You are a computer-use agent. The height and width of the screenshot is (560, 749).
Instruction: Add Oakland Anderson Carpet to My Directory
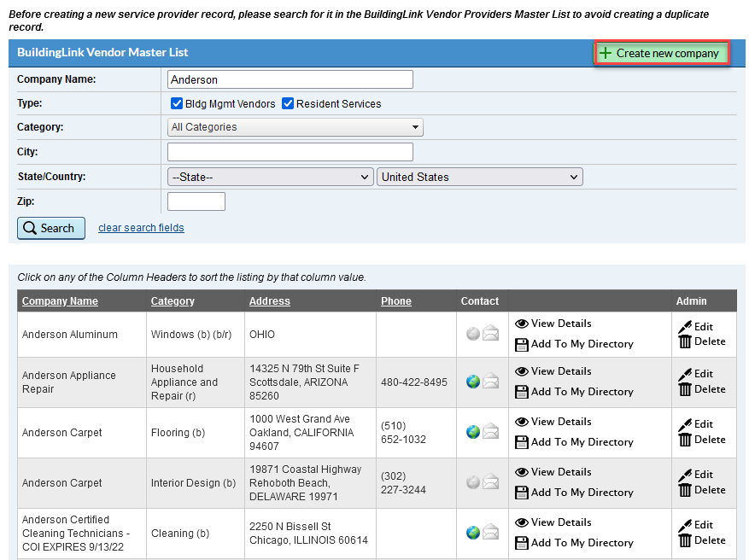pos(574,442)
